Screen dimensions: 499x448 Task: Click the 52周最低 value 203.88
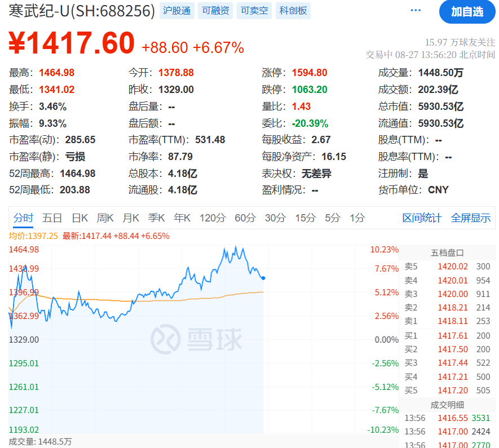coord(75,190)
